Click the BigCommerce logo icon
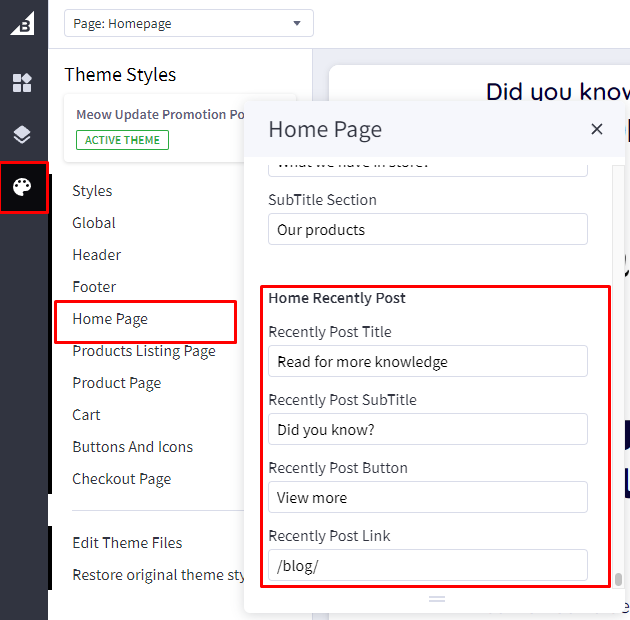Screen dimensions: 630x620 [23, 22]
